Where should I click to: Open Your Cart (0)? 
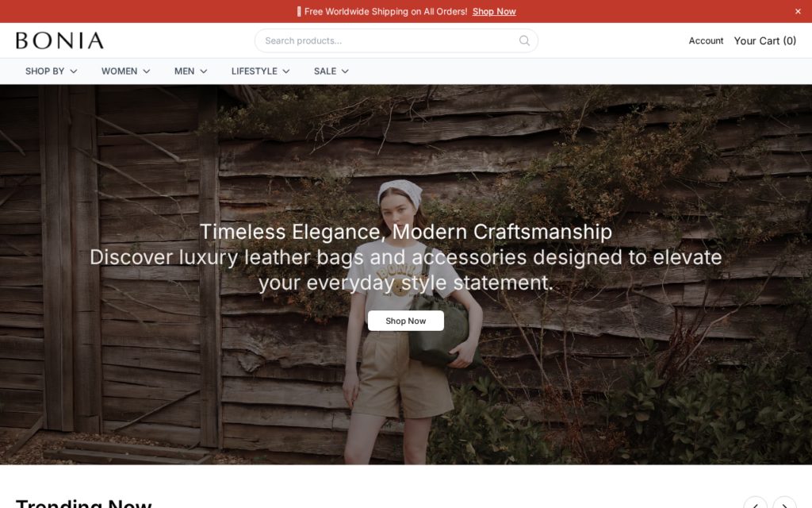[765, 40]
